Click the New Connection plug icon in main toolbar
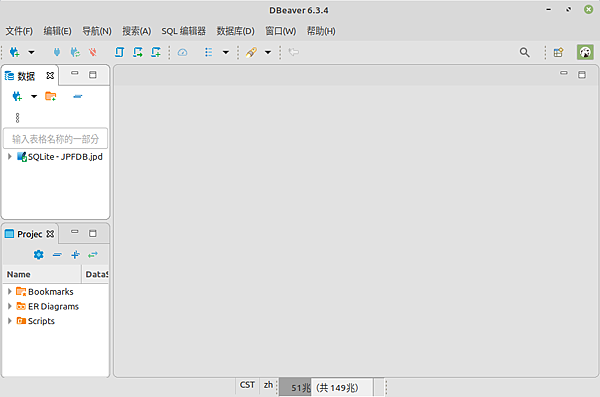 (15, 52)
